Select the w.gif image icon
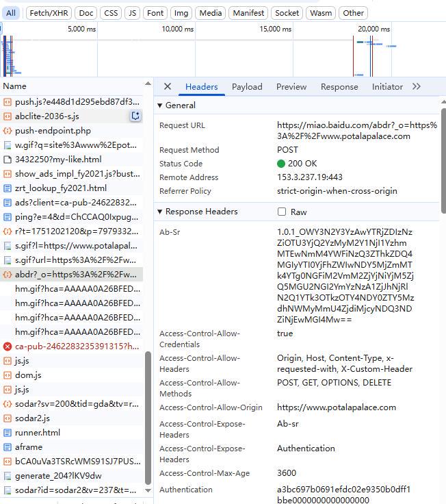 7,145
